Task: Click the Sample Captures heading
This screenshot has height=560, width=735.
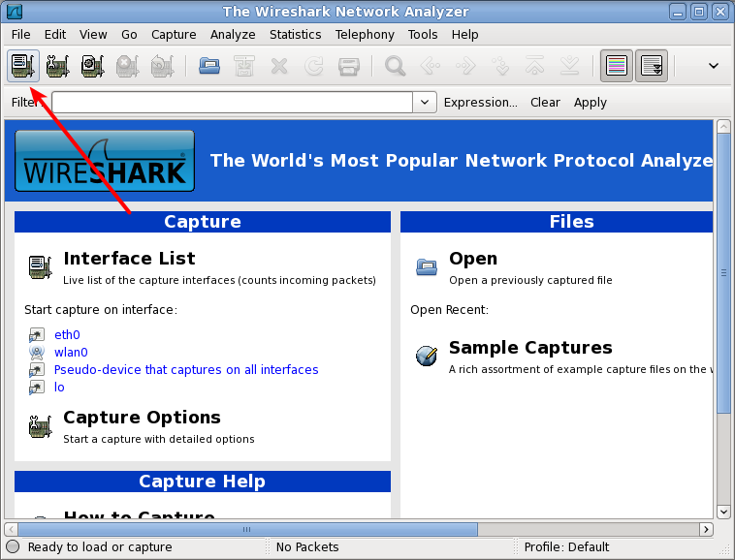Action: pyautogui.click(x=530, y=348)
